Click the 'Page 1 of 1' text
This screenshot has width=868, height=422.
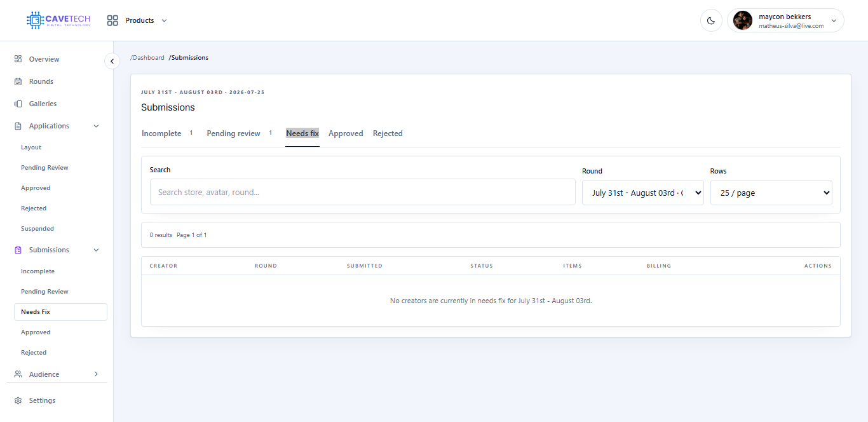[x=192, y=235]
